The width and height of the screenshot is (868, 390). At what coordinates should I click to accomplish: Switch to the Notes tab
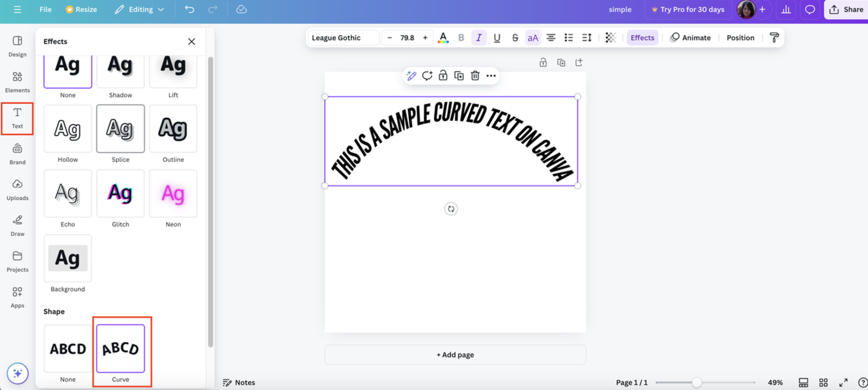[x=238, y=382]
